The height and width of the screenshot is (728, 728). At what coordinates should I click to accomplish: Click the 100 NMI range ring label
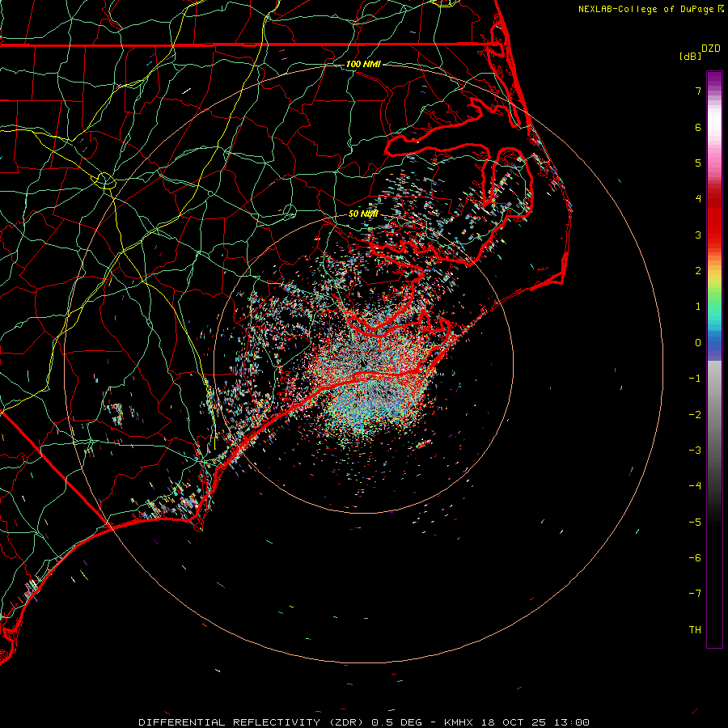pos(363,64)
